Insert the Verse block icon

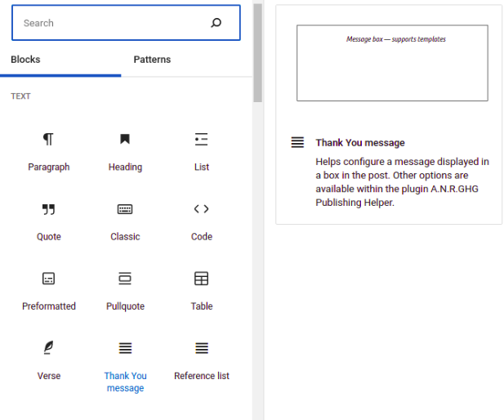(48, 348)
